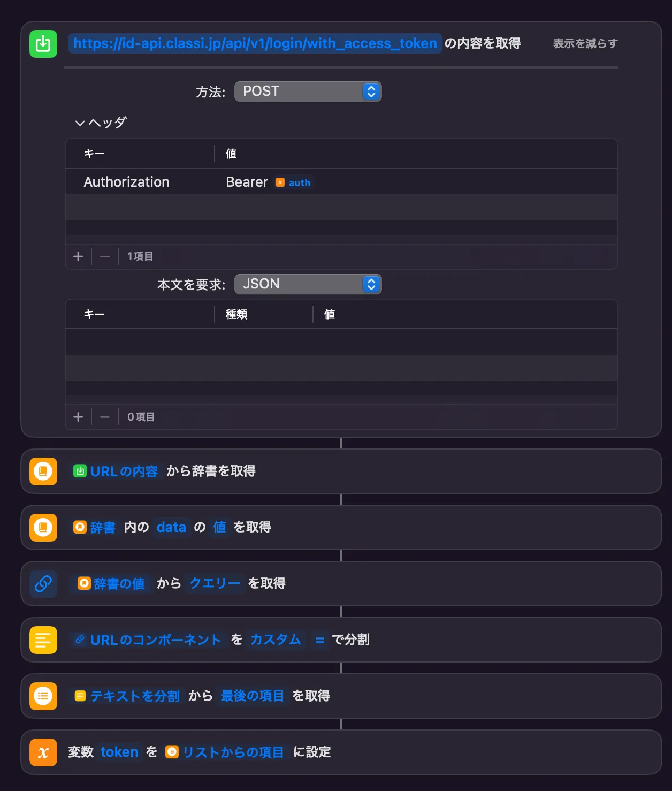This screenshot has width=672, height=791.
Task: Click the orange variable x icon
Action: pos(43,752)
